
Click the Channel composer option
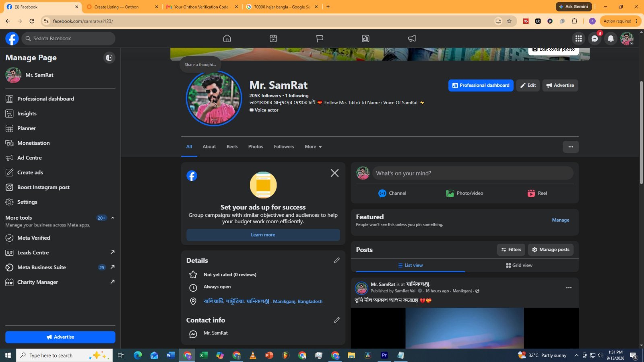click(x=392, y=193)
